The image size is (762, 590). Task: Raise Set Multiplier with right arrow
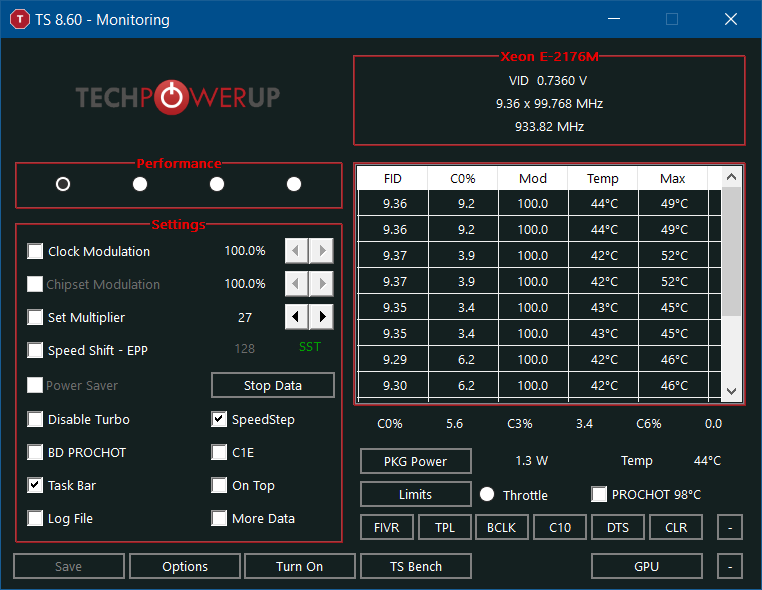point(322,317)
